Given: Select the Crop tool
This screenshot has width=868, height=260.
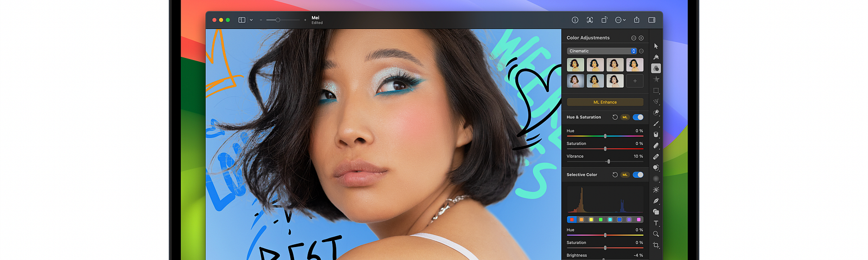Looking at the screenshot, I should pos(656,245).
